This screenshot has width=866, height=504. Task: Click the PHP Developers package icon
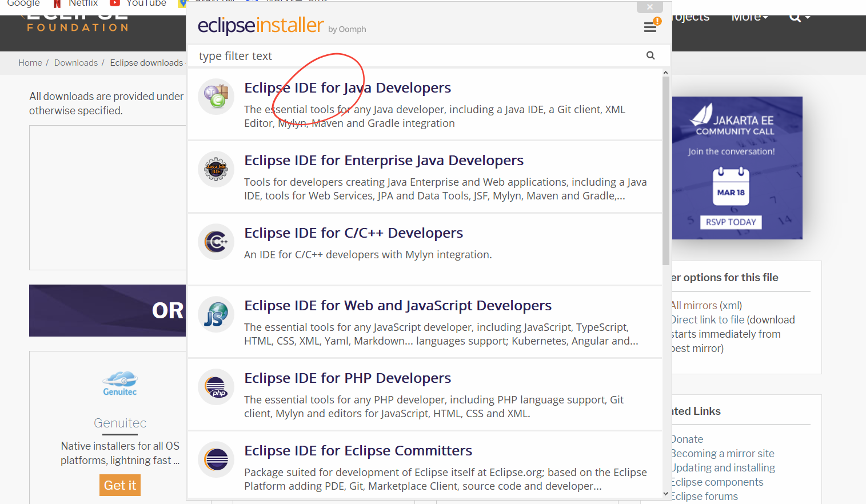point(216,387)
